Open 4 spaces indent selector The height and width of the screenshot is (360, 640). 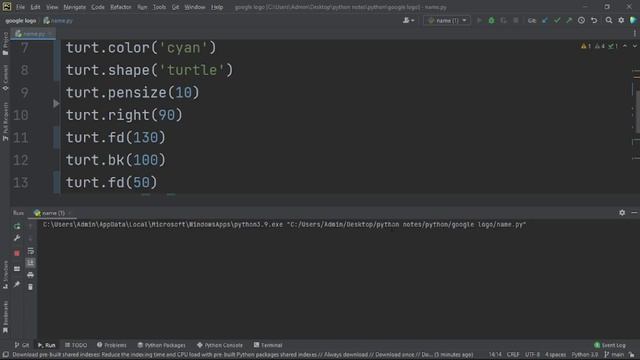tap(556, 355)
